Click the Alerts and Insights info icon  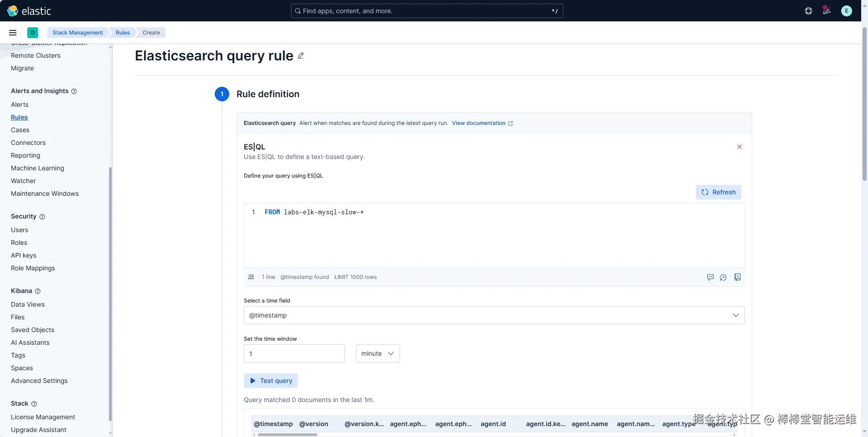(74, 91)
